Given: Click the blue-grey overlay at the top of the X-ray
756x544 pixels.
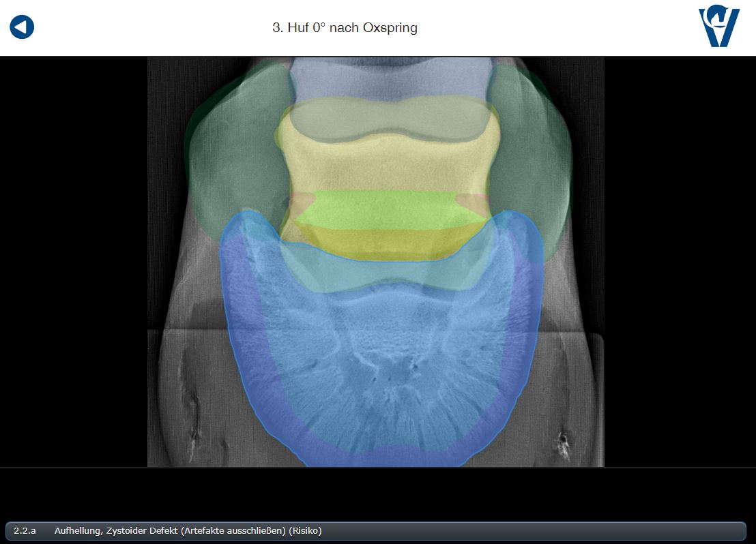Looking at the screenshot, I should (389, 78).
